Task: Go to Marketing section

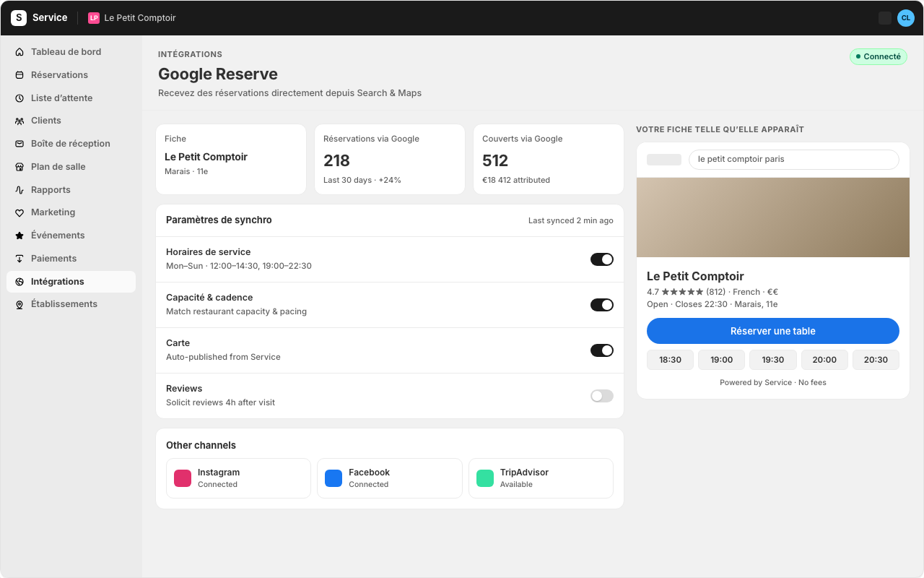Action: pos(71,212)
